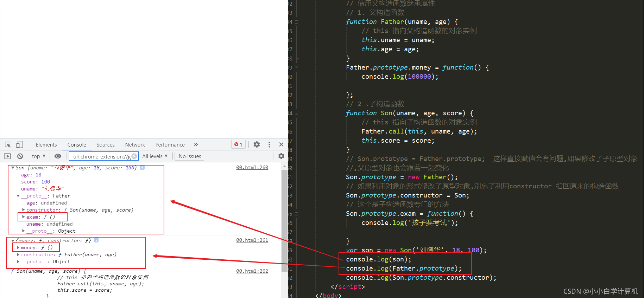Expand the money: f () entry

[18, 247]
